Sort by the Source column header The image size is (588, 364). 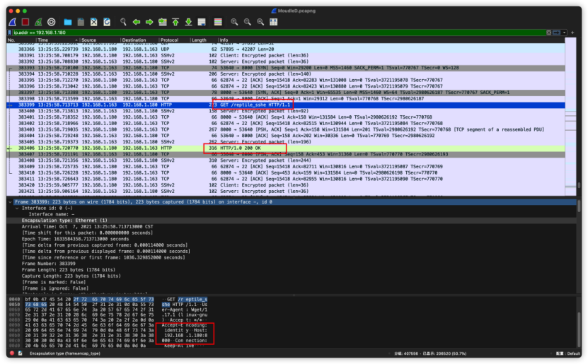(x=100, y=40)
